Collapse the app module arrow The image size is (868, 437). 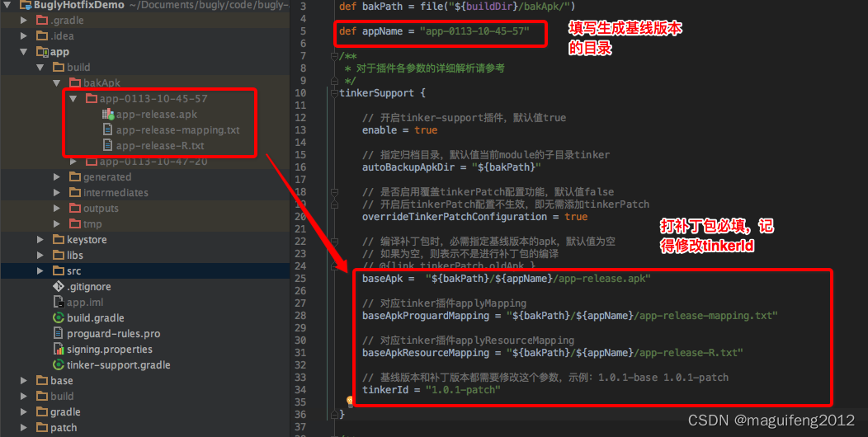click(x=23, y=51)
